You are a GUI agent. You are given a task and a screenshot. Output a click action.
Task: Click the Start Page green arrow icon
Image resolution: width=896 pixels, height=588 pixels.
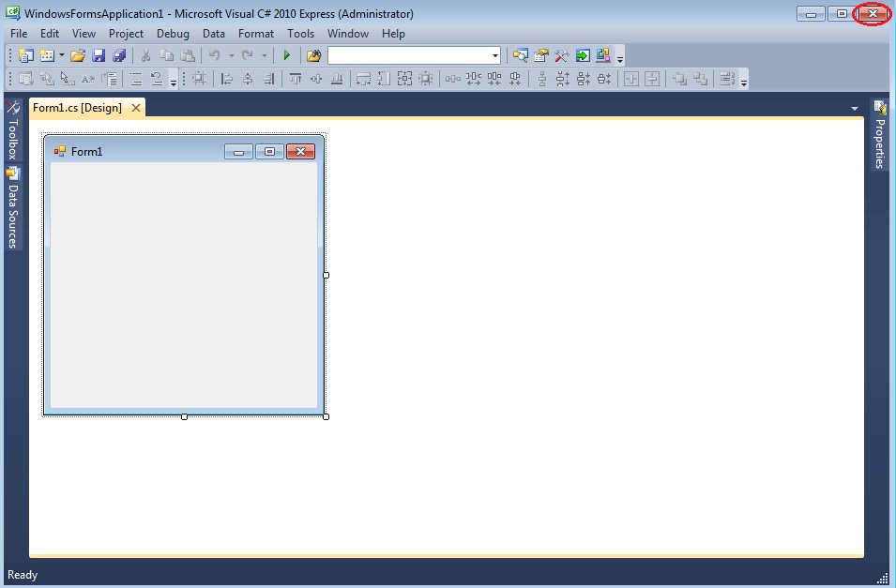[x=583, y=55]
